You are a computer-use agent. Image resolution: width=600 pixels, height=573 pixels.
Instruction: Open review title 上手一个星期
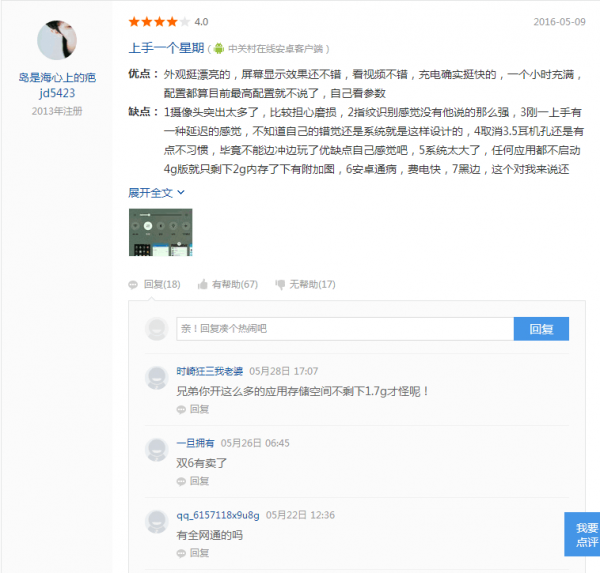tap(166, 48)
